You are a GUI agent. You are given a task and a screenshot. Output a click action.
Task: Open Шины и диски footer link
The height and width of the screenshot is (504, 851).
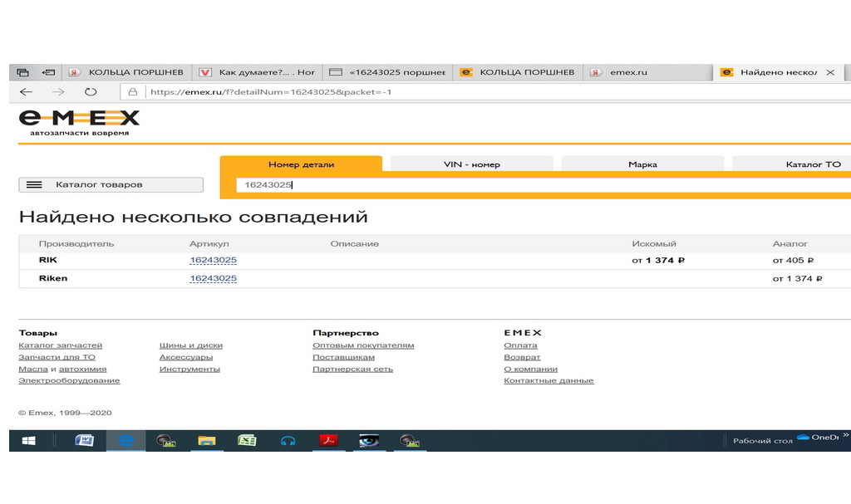(x=191, y=345)
